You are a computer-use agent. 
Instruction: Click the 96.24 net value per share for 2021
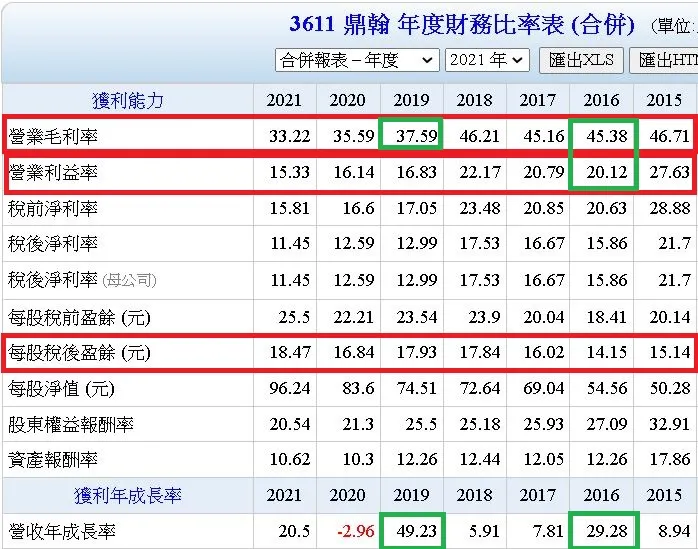[290, 388]
